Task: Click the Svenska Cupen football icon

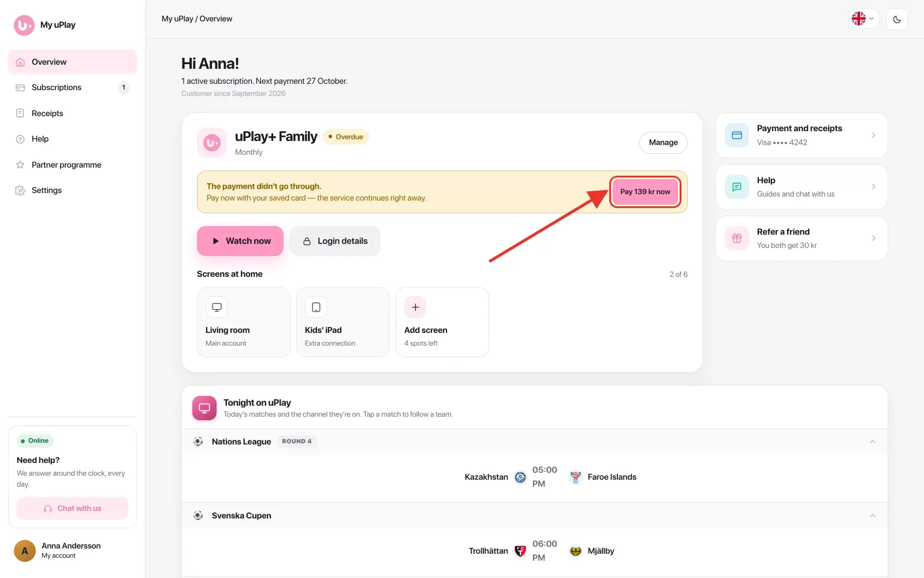Action: 198,516
